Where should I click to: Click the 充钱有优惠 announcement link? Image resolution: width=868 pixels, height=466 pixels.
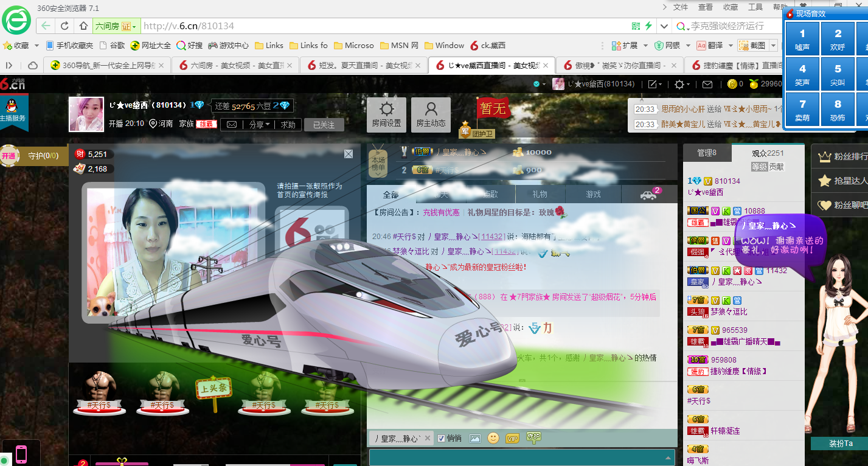coord(442,212)
